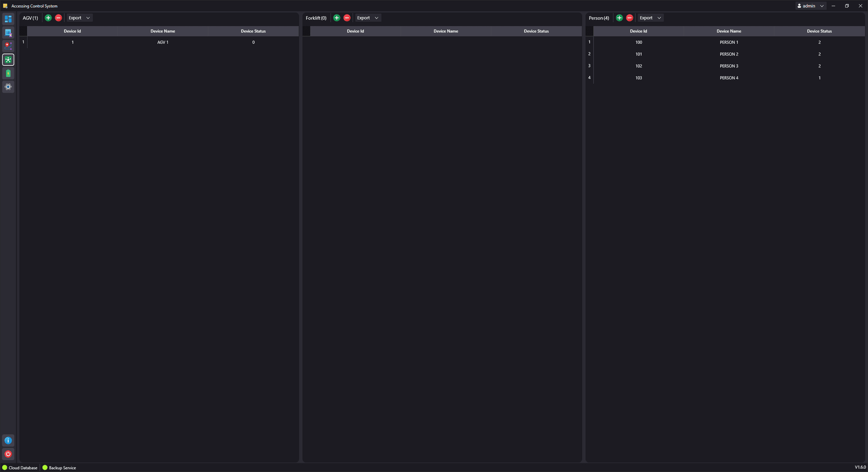The image size is (868, 472).
Task: Open the admin user menu
Action: pyautogui.click(x=811, y=6)
